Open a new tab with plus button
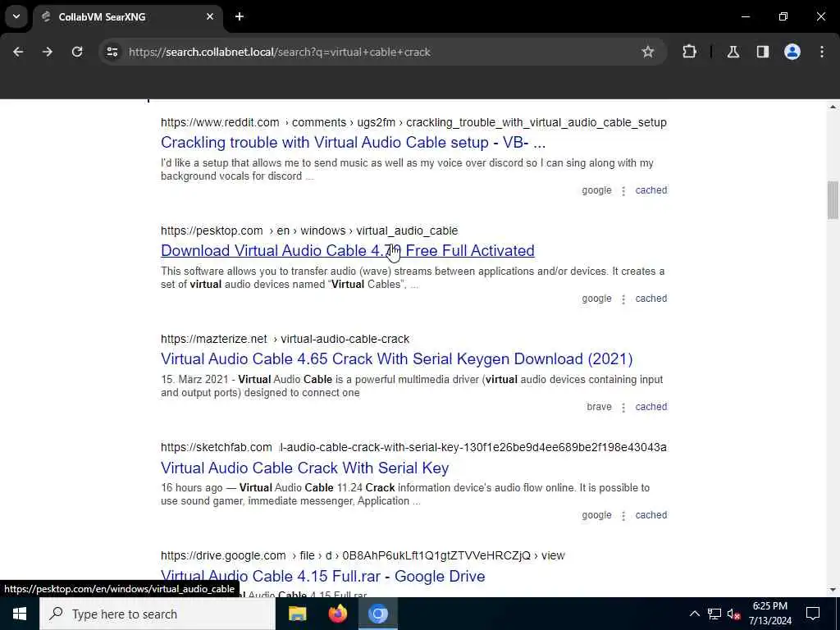The width and height of the screenshot is (840, 630). pyautogui.click(x=240, y=16)
